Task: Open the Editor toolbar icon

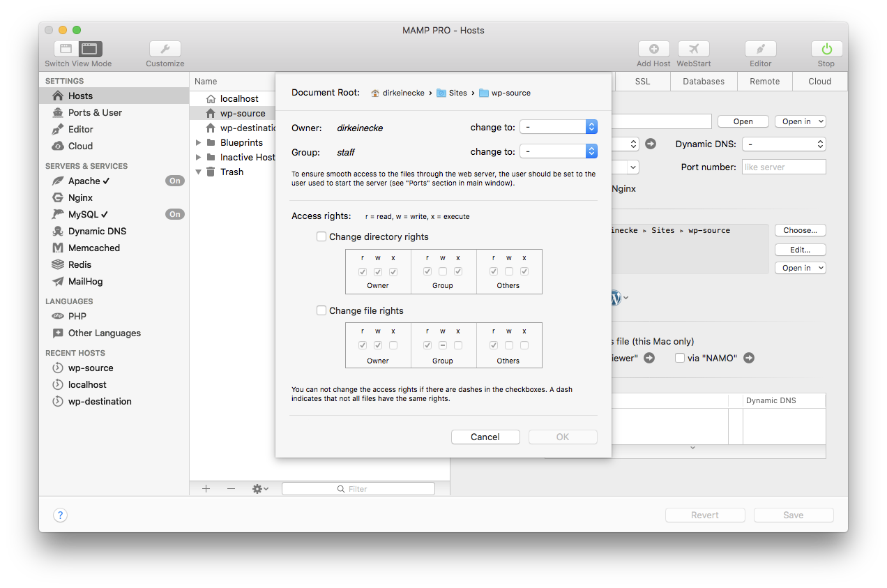Action: coord(761,49)
